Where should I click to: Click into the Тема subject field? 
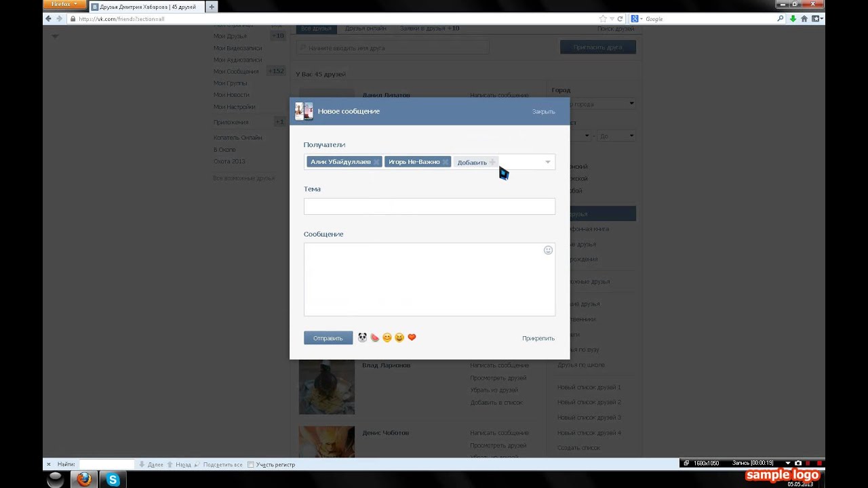pyautogui.click(x=429, y=206)
